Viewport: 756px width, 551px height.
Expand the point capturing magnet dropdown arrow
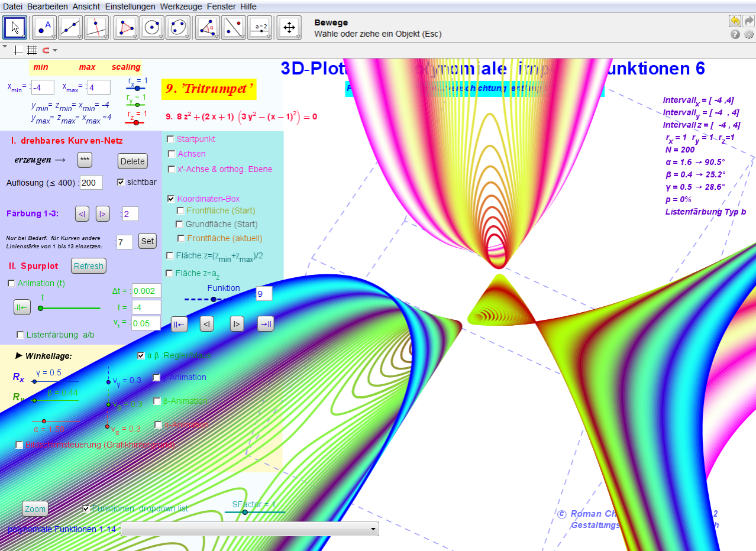click(x=55, y=50)
